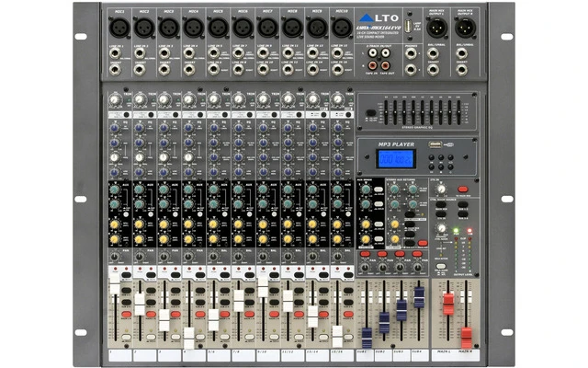
Task: Click the first graphic EQ band slider
Action: pyautogui.click(x=386, y=112)
